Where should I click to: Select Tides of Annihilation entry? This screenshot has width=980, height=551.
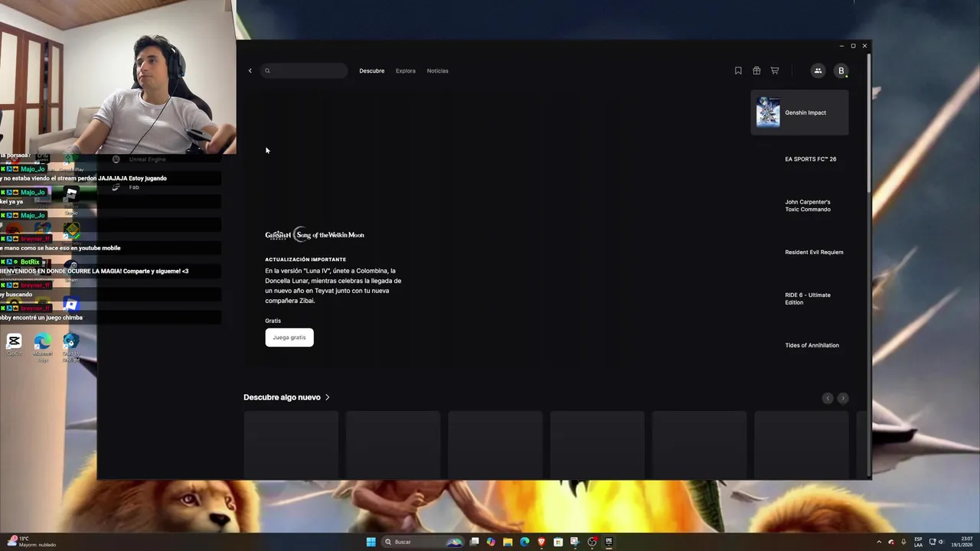pos(812,345)
